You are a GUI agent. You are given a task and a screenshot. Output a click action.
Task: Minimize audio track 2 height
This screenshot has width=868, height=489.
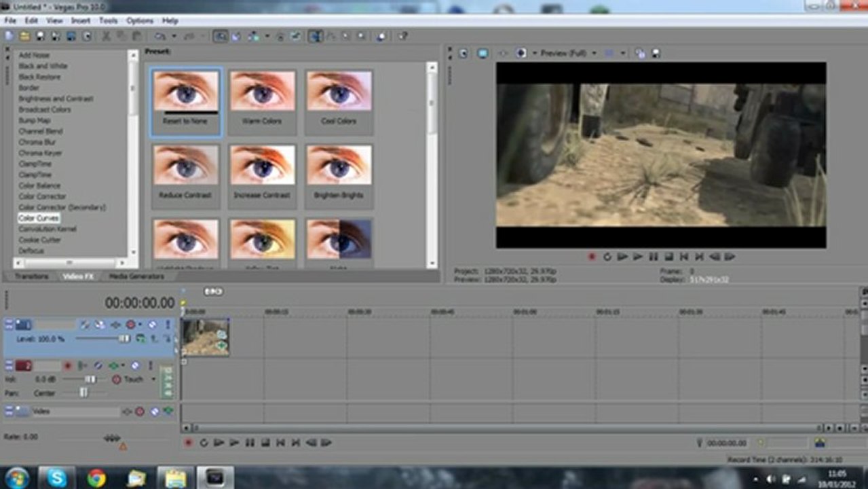pyautogui.click(x=9, y=363)
